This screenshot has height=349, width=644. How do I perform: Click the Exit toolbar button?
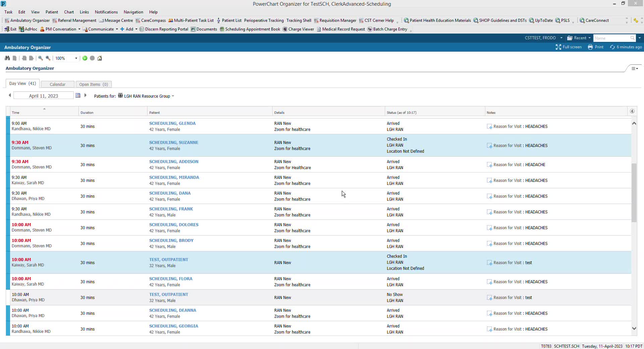point(10,29)
